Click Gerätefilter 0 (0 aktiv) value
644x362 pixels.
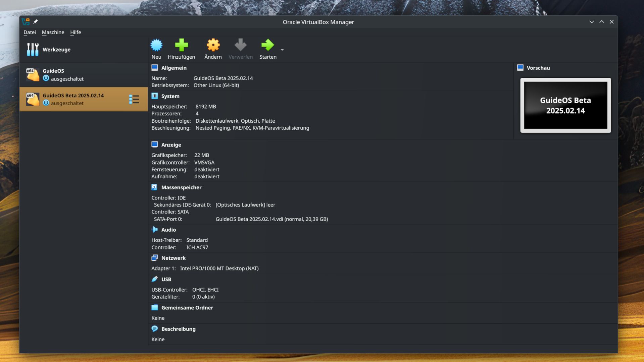[x=203, y=297]
